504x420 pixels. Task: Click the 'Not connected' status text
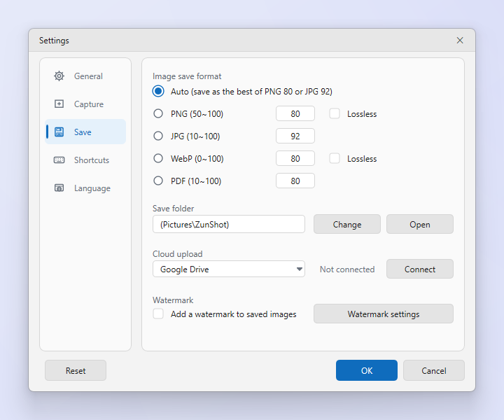347,269
